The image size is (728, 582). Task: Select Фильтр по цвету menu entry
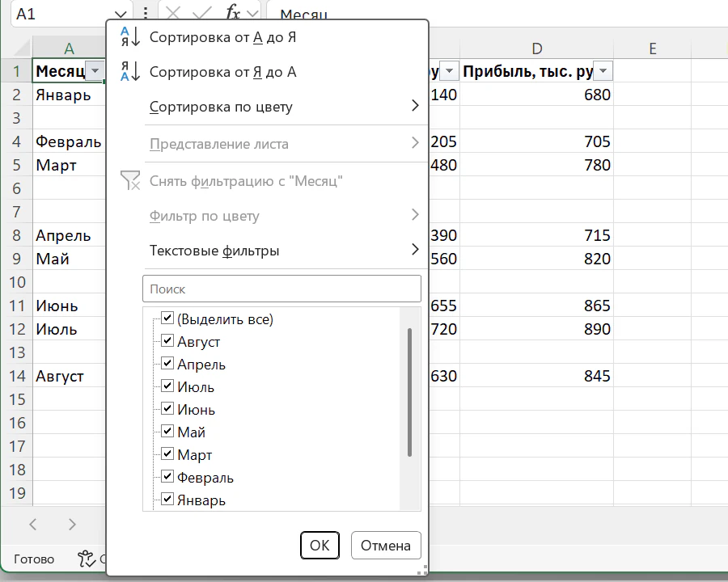pyautogui.click(x=286, y=216)
